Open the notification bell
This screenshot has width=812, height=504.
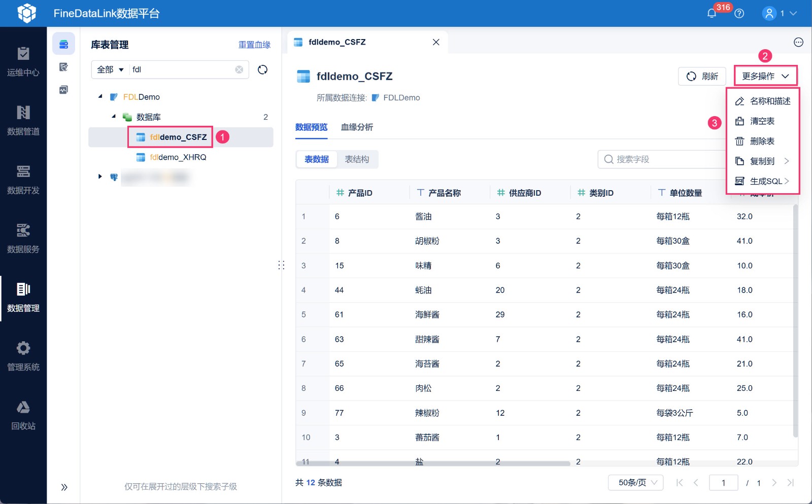click(x=712, y=14)
